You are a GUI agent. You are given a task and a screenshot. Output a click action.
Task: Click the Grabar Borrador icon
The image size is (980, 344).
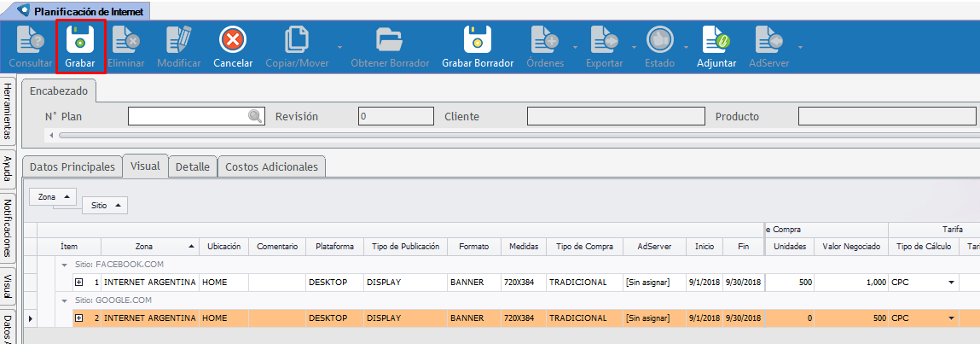[478, 40]
